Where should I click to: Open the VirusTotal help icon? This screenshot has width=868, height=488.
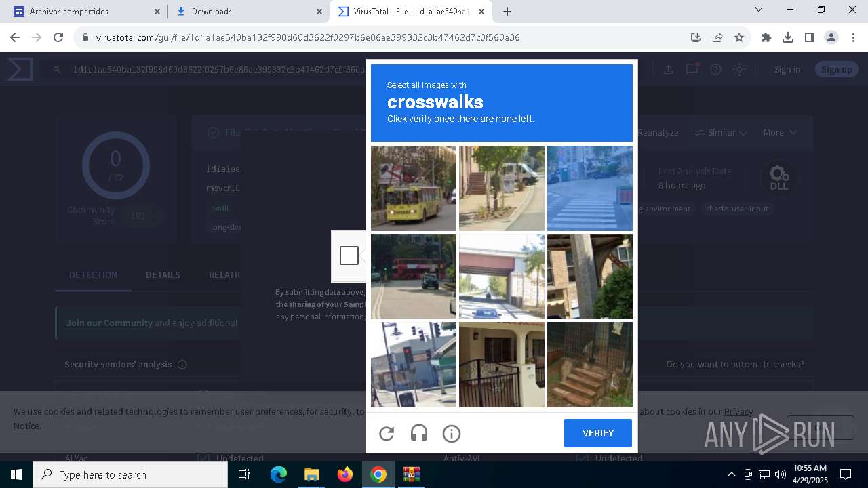point(715,69)
